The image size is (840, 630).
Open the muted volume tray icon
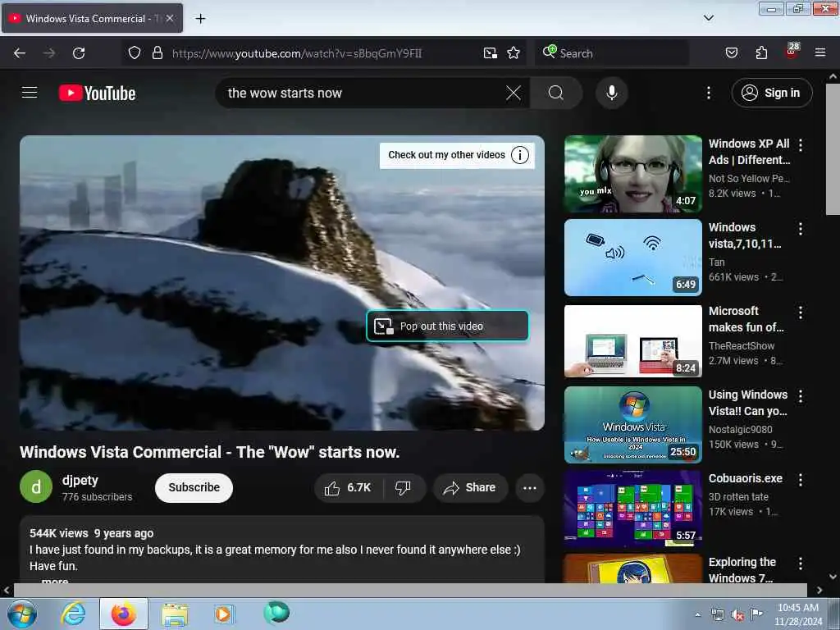pyautogui.click(x=737, y=615)
